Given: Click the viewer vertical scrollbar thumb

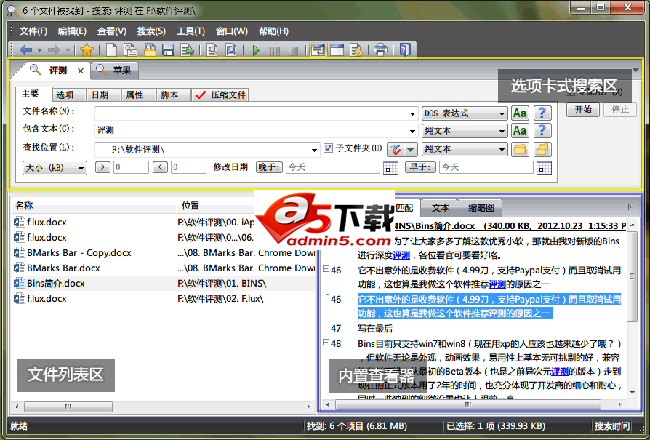Looking at the screenshot, I should [x=632, y=277].
